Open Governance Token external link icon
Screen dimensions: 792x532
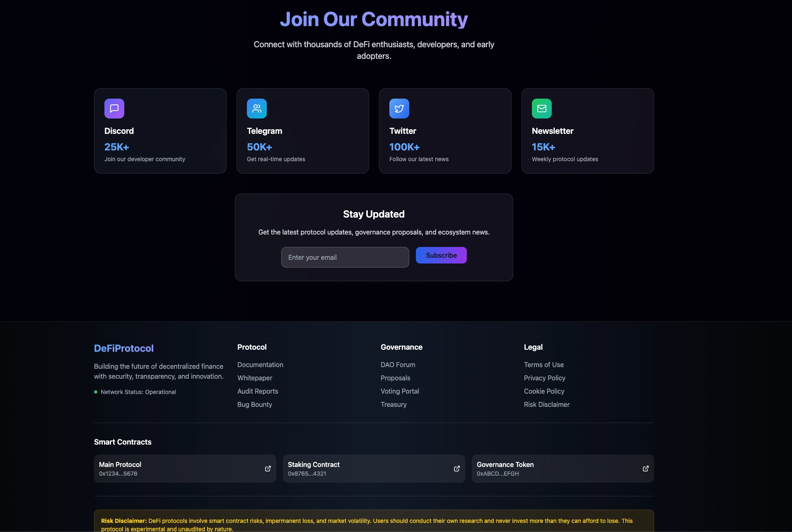pos(646,469)
